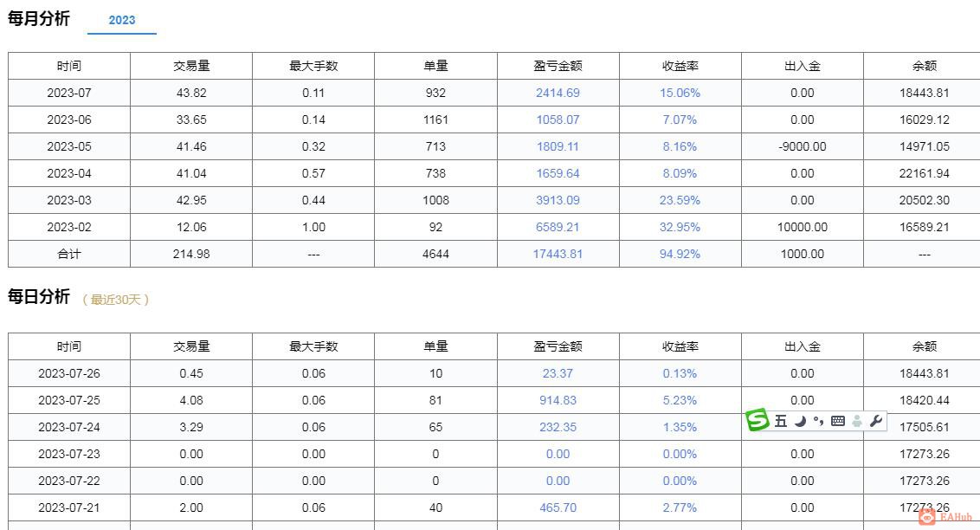Open Sogou settings using the wrench icon
The width and height of the screenshot is (980, 530).
pos(876,421)
